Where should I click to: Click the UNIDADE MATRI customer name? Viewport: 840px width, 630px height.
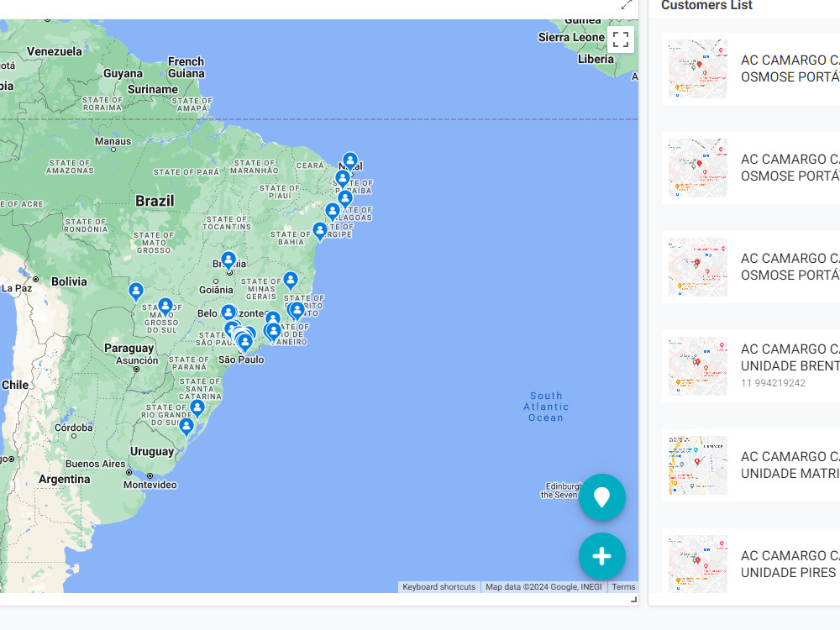(790, 465)
